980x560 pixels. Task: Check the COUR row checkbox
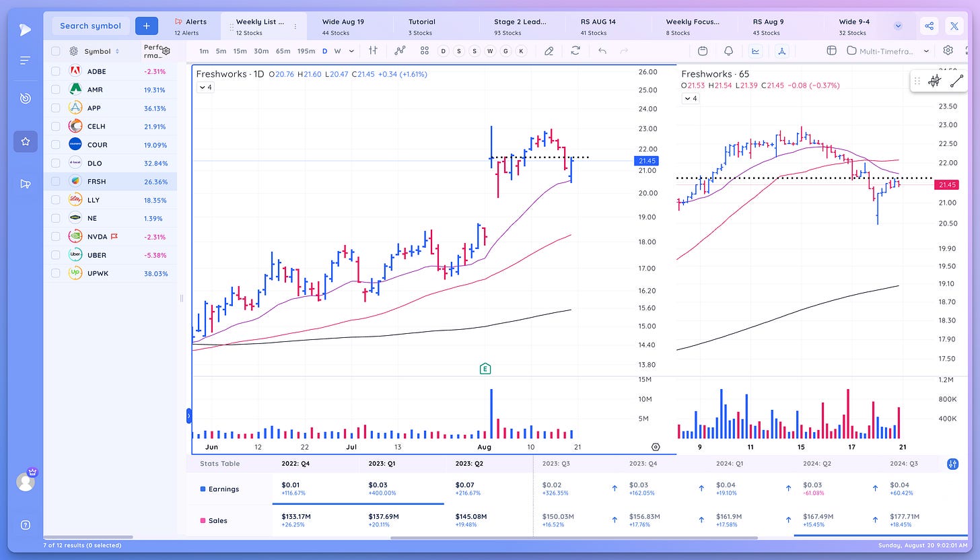(56, 145)
